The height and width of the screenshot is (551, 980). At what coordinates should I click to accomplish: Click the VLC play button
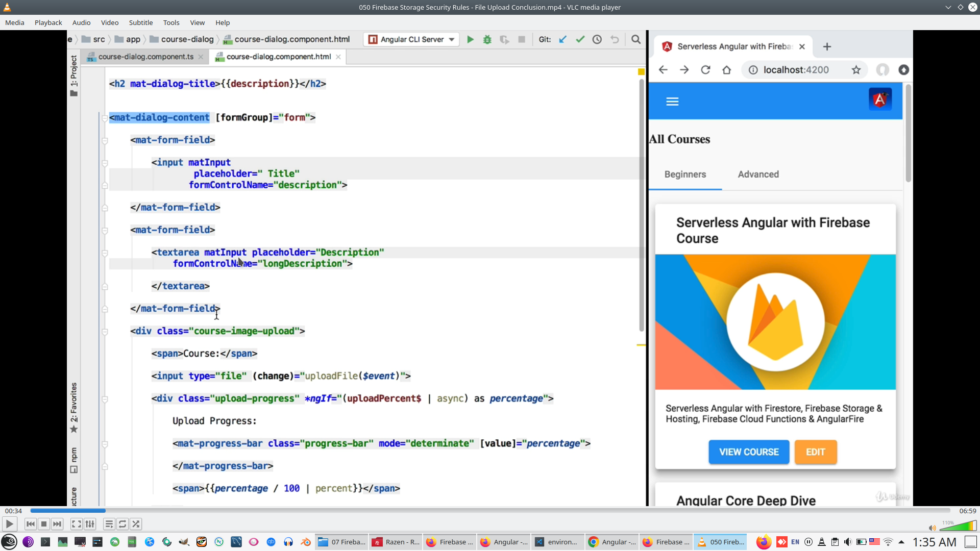(x=9, y=524)
